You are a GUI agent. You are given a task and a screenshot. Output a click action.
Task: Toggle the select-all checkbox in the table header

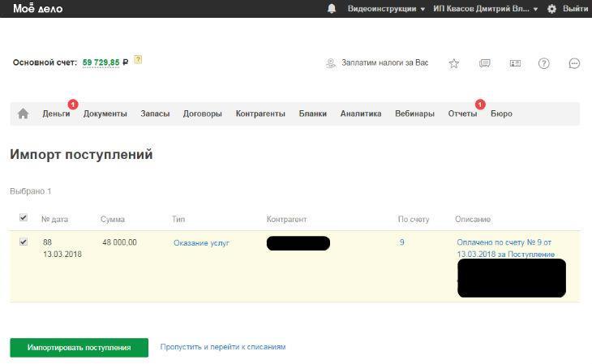(x=24, y=217)
